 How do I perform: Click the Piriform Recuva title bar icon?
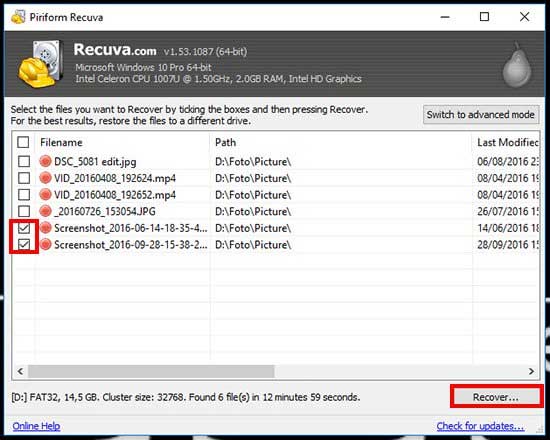pyautogui.click(x=18, y=16)
